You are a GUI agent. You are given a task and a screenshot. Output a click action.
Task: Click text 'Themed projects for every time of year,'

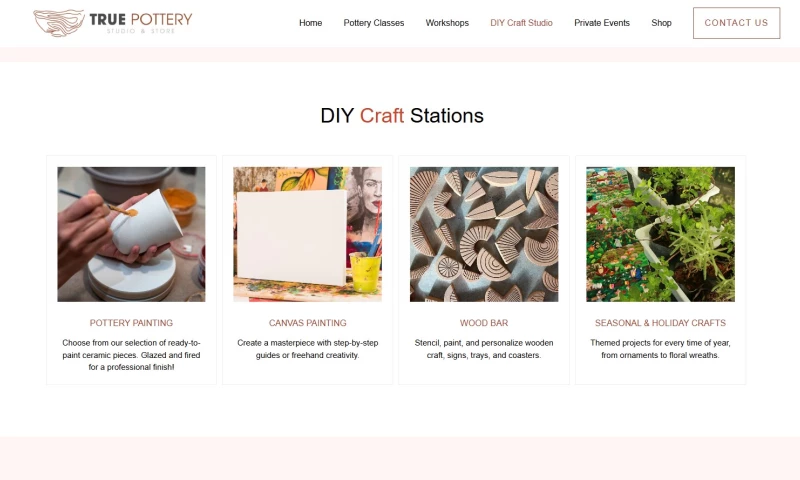coord(660,343)
